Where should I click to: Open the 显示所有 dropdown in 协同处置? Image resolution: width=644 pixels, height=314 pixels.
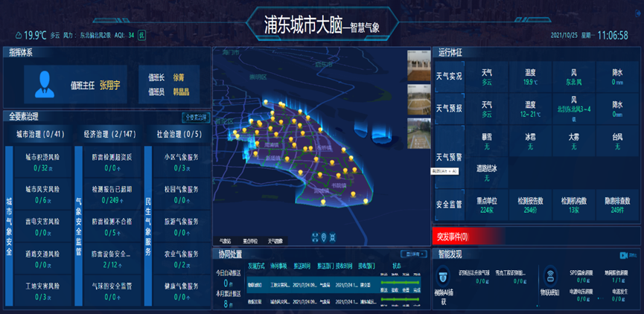coord(414,254)
